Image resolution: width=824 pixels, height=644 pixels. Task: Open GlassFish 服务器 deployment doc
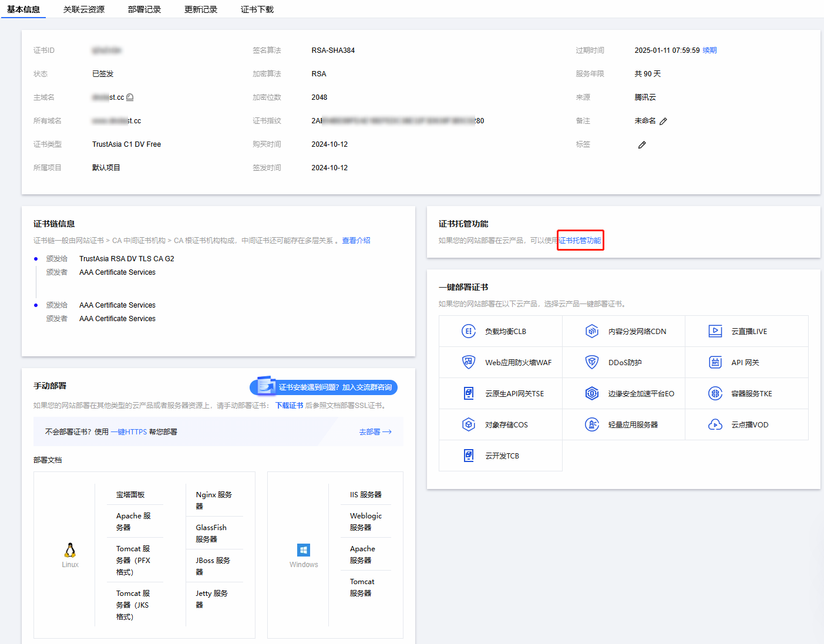tap(211, 533)
